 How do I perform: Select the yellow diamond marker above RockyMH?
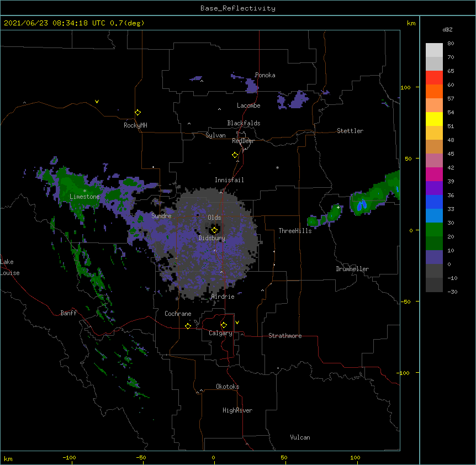tap(138, 113)
